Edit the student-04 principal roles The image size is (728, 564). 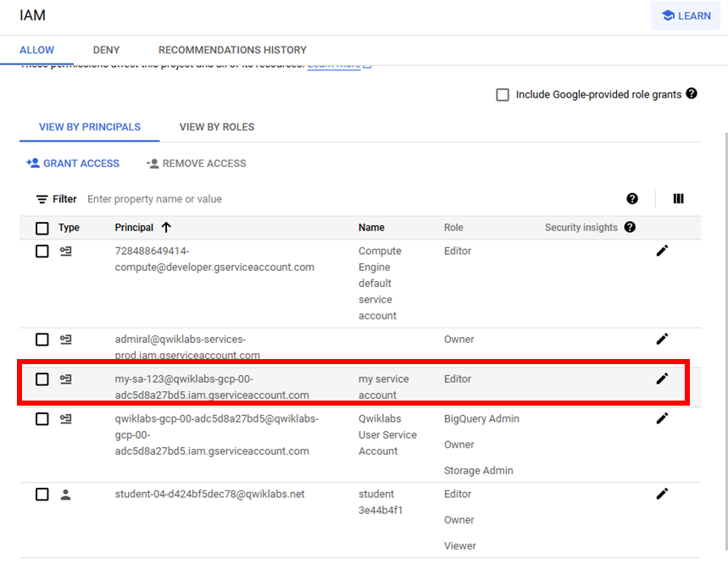click(x=662, y=494)
